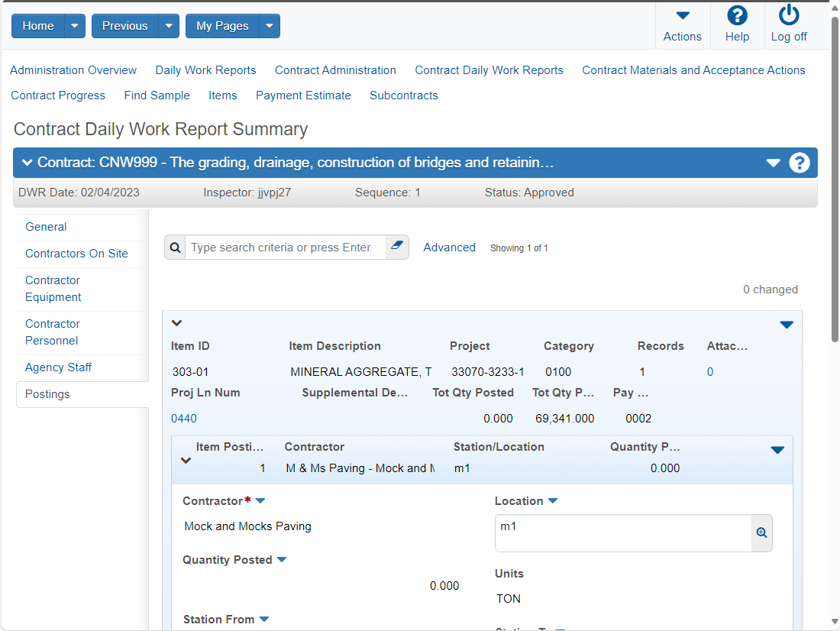Click the Status: Approved text

529,193
